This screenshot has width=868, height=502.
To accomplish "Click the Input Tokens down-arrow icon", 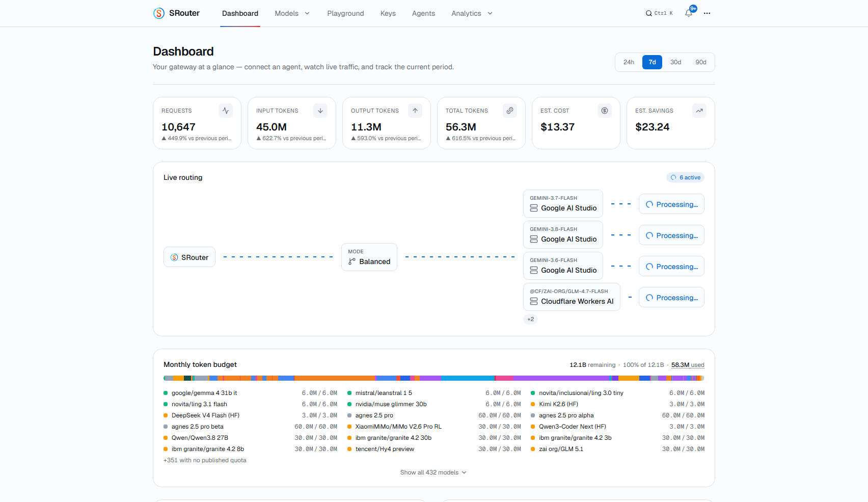I will tap(320, 111).
